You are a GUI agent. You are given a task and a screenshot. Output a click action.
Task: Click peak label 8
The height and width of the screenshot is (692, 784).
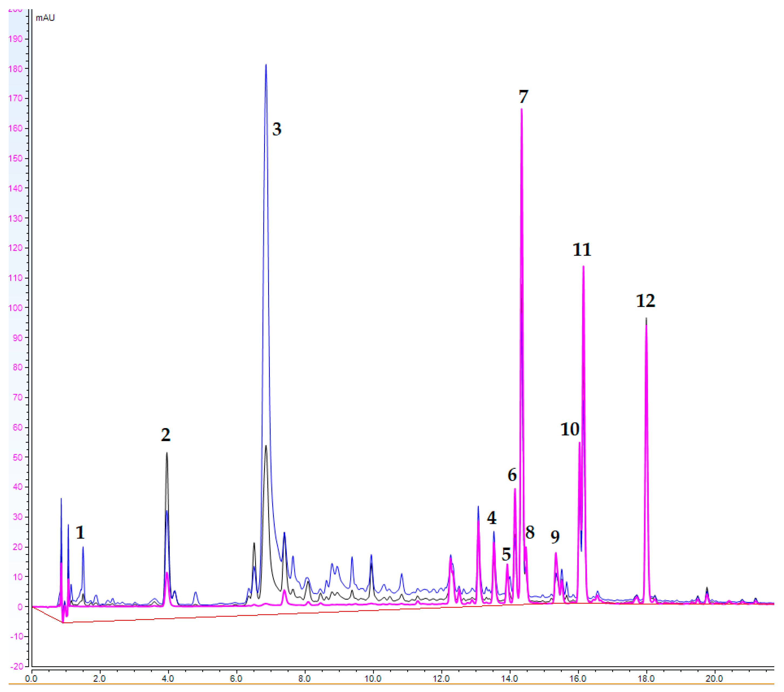pos(530,532)
